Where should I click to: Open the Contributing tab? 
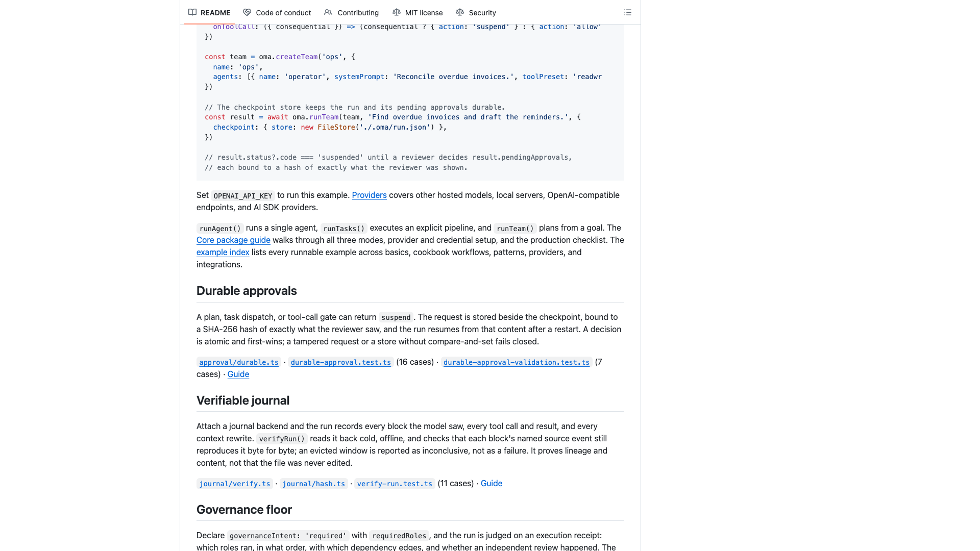click(352, 13)
